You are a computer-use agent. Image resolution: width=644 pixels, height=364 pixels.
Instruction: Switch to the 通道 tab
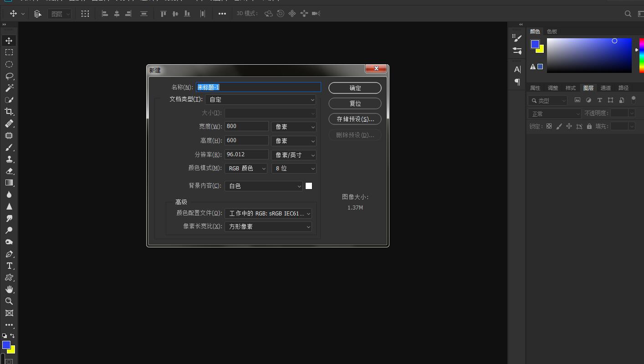tap(606, 88)
